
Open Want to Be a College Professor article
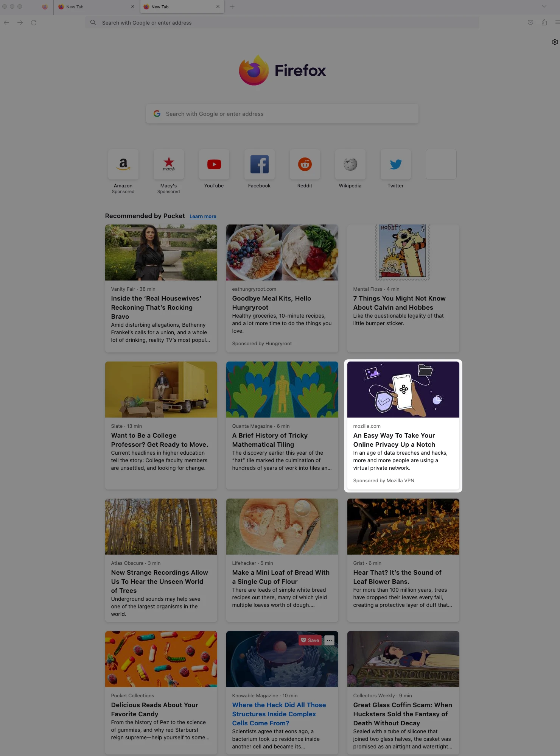(x=160, y=440)
